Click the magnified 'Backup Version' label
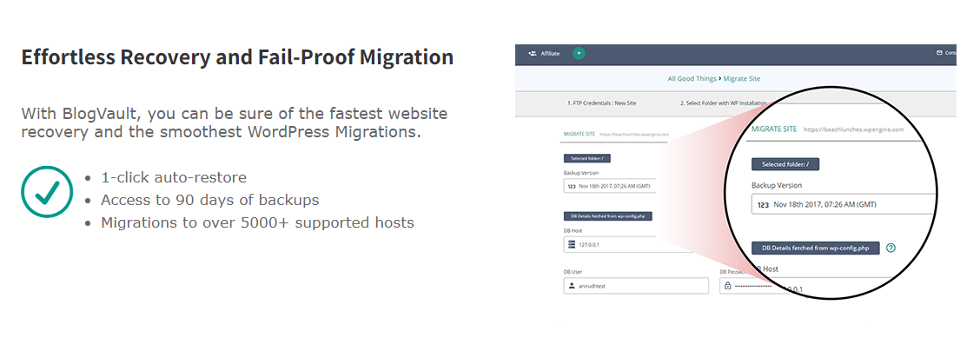 (x=777, y=185)
